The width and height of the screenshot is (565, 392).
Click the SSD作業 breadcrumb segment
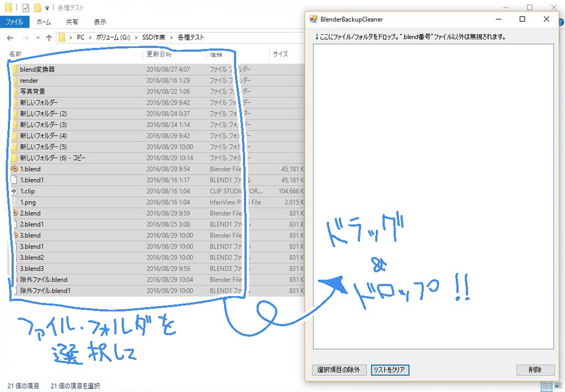pos(154,37)
